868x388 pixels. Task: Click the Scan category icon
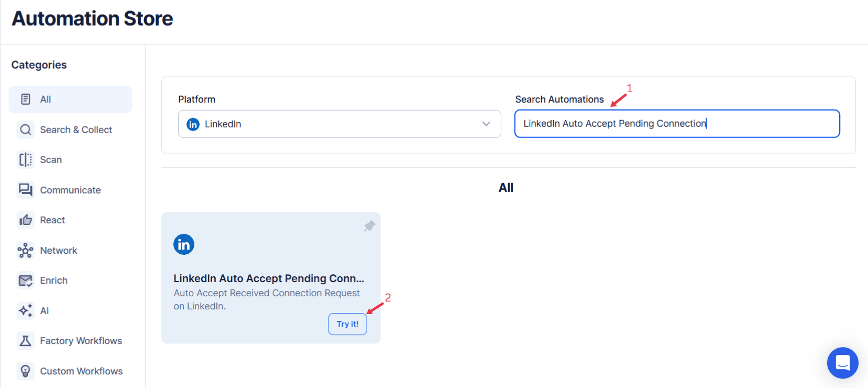[25, 159]
